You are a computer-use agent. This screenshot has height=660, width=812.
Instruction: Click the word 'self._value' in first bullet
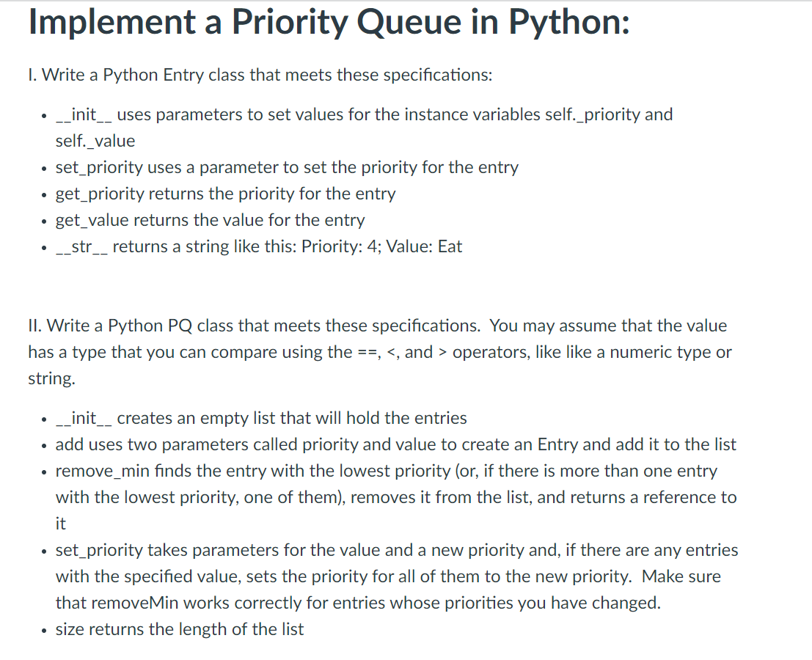tap(95, 141)
